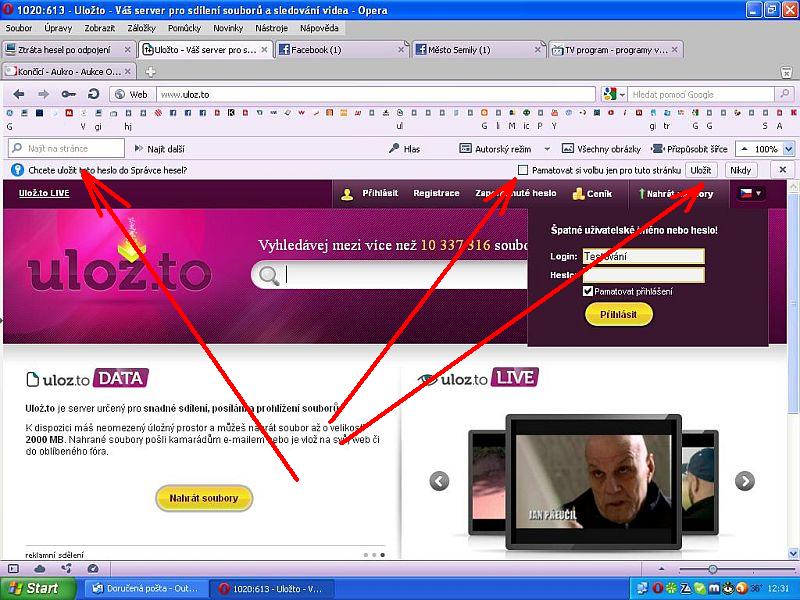Screen dimensions: 800x600
Task: Focus the 'Najít na stránce' find field
Action: tap(66, 148)
